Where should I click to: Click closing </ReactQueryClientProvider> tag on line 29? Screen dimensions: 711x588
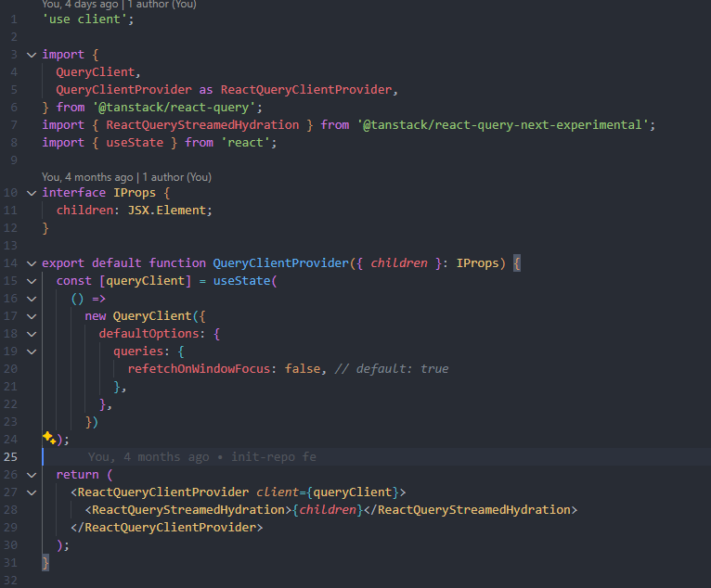coord(166,528)
